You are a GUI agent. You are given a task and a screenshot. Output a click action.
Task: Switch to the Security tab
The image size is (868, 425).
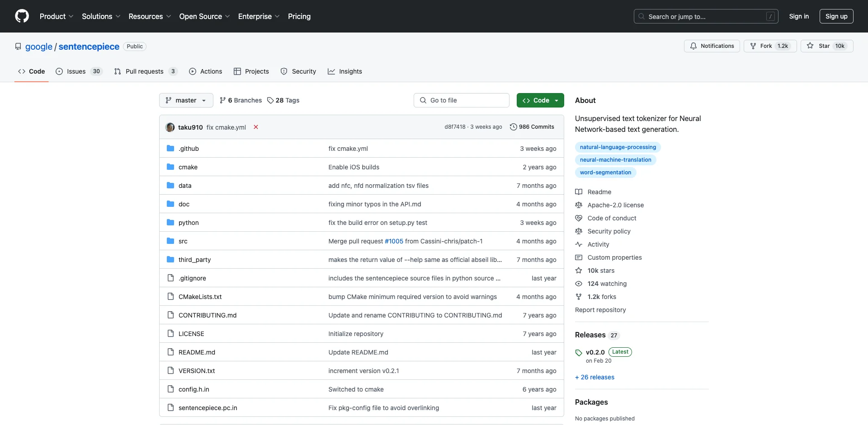298,71
